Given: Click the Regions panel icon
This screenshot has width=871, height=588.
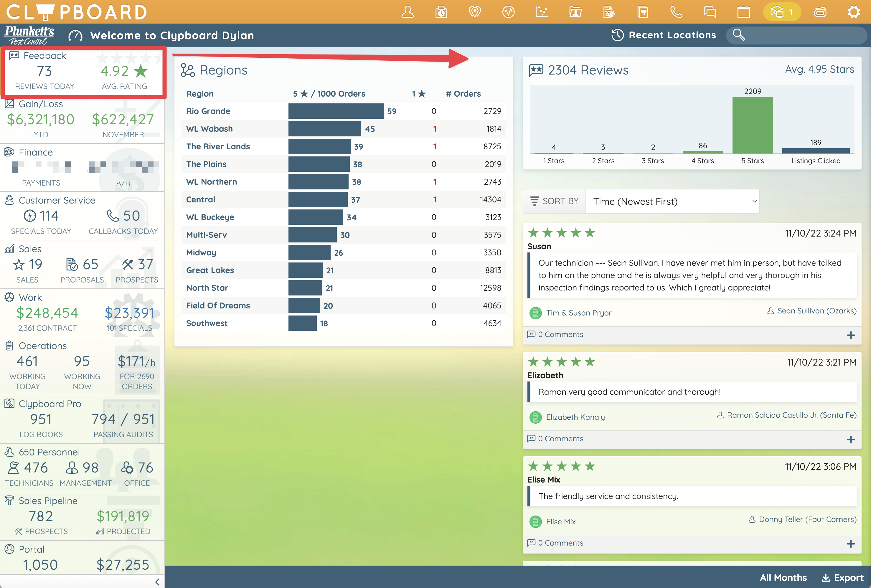Looking at the screenshot, I should (x=188, y=70).
